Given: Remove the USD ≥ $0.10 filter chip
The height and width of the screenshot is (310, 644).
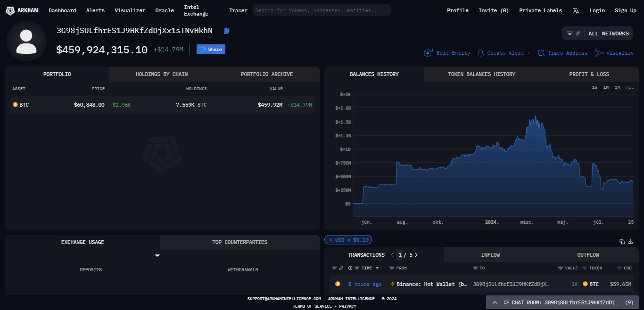Looking at the screenshot, I should pyautogui.click(x=330, y=240).
